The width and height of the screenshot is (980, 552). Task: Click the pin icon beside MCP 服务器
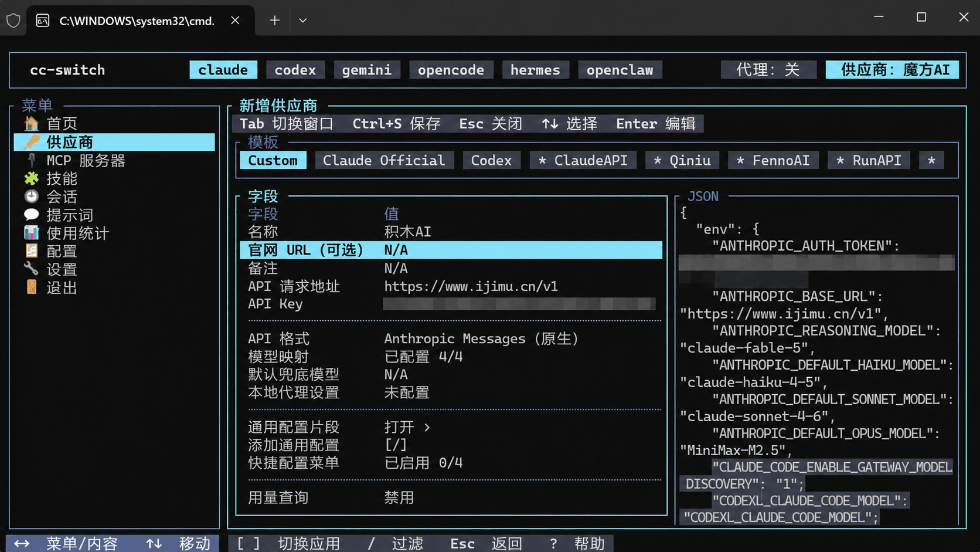[x=32, y=160]
